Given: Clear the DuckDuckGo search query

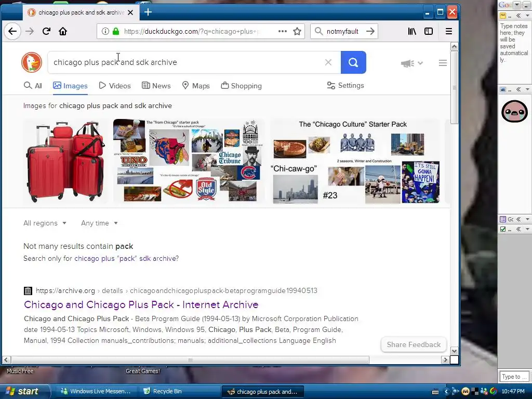Looking at the screenshot, I should (328, 62).
